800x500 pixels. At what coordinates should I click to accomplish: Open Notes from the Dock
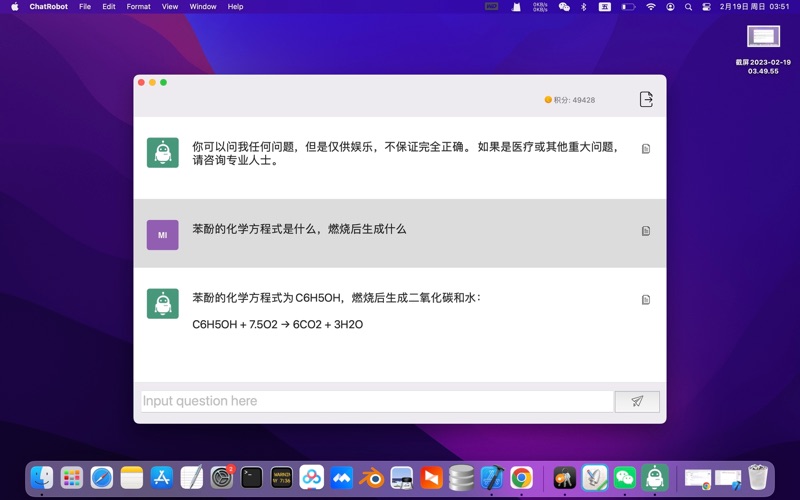132,478
